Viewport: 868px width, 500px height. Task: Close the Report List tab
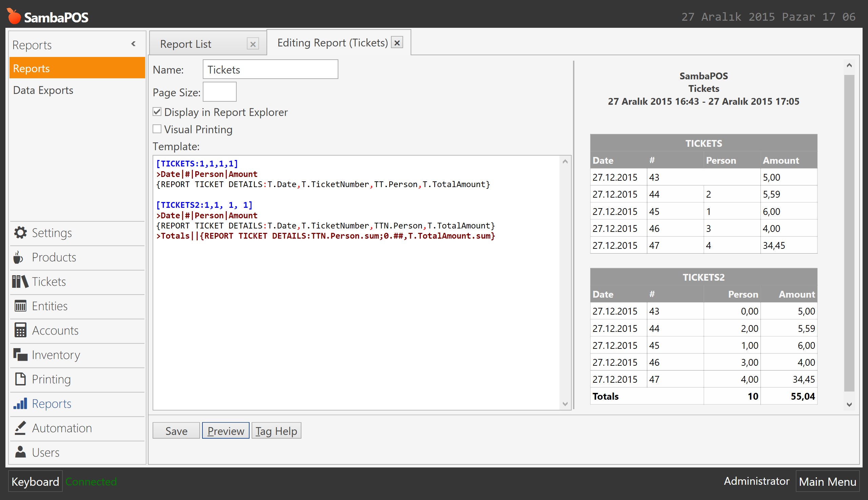253,44
